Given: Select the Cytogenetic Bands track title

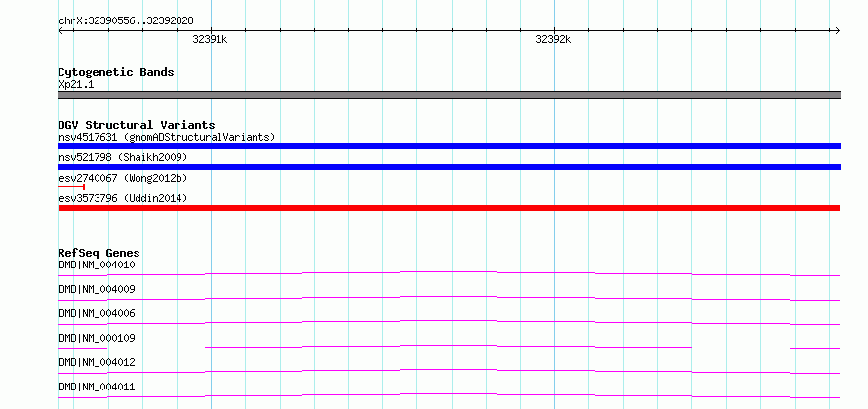Looking at the screenshot, I should coord(116,72).
